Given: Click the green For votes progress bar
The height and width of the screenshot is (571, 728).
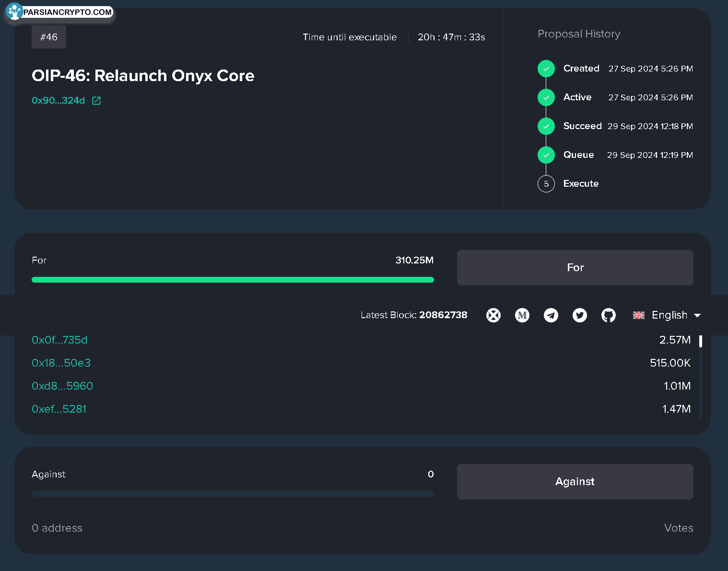Looking at the screenshot, I should coord(233,280).
